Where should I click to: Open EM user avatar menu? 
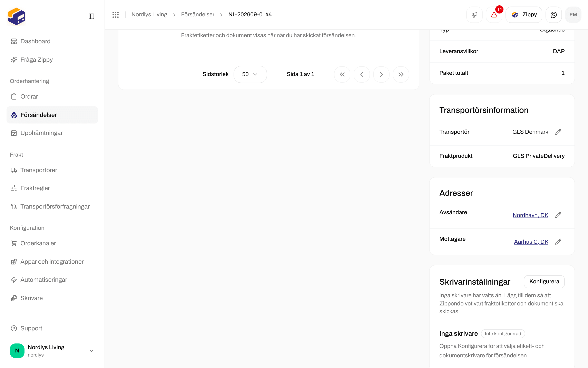coord(573,15)
